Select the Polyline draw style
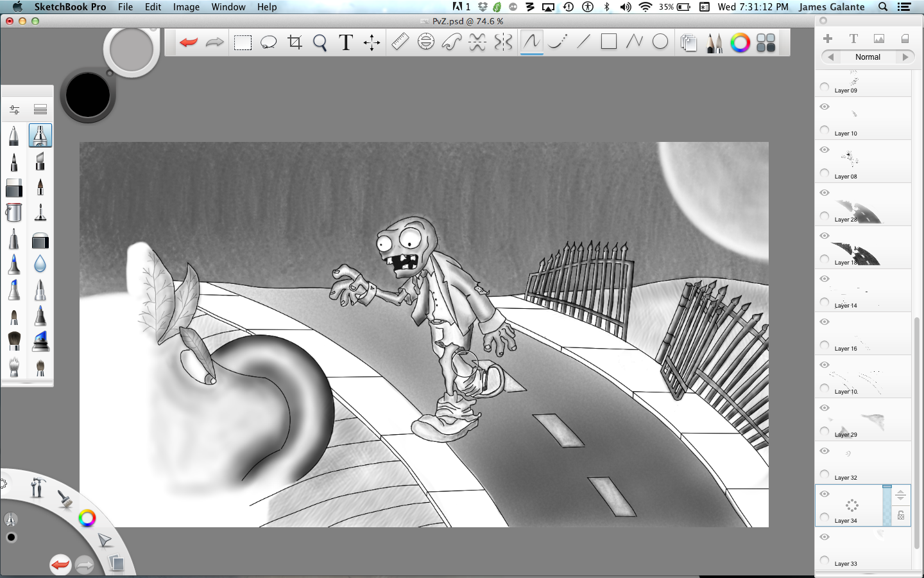 tap(635, 42)
